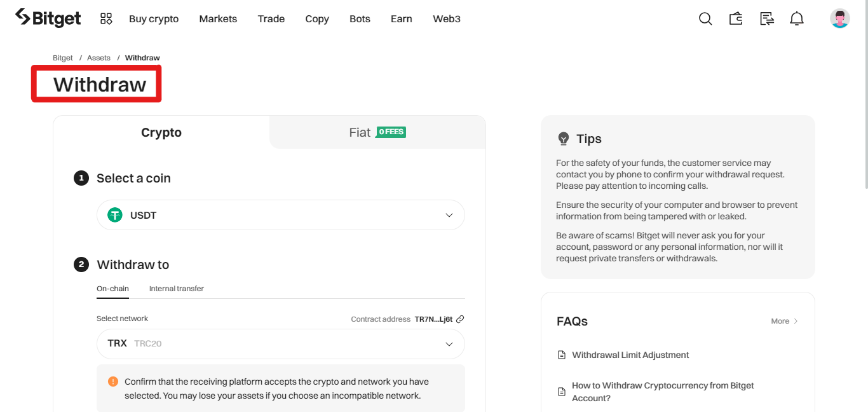Open the search magnifier icon
868x412 pixels.
tap(705, 18)
